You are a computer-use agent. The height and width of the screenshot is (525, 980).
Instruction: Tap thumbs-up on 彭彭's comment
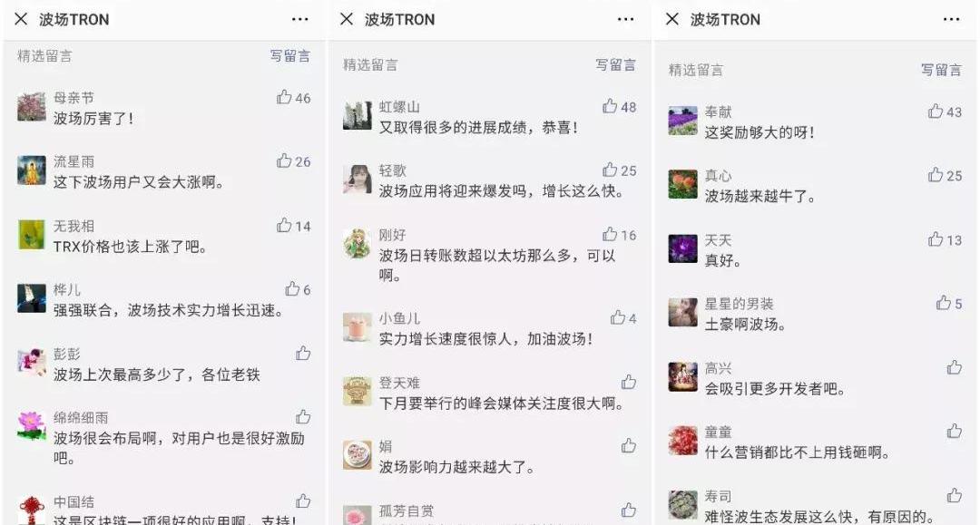tap(303, 354)
